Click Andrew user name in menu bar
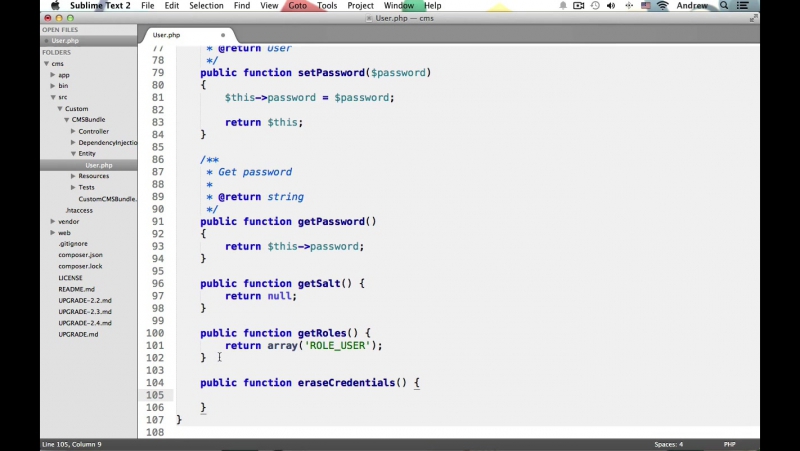 pyautogui.click(x=692, y=6)
